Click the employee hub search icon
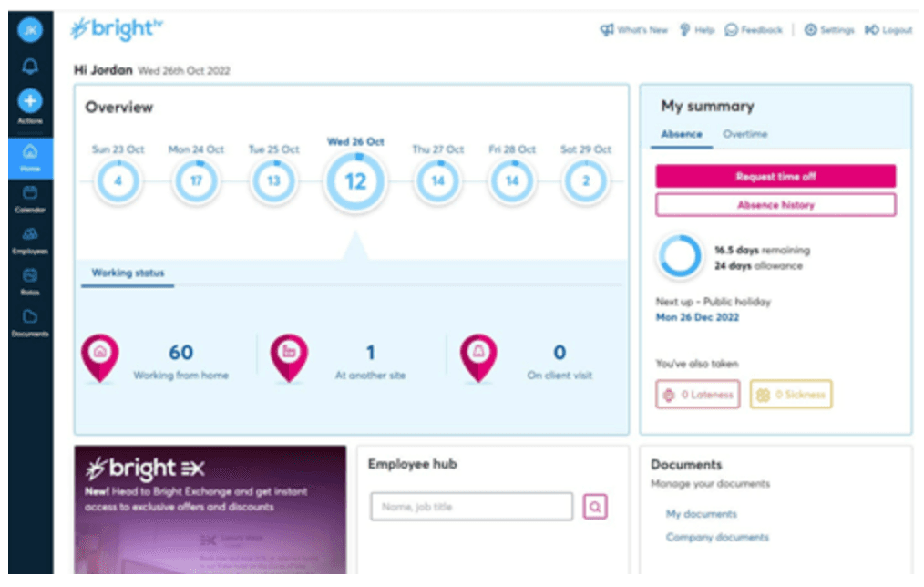924x587 pixels. coord(595,507)
